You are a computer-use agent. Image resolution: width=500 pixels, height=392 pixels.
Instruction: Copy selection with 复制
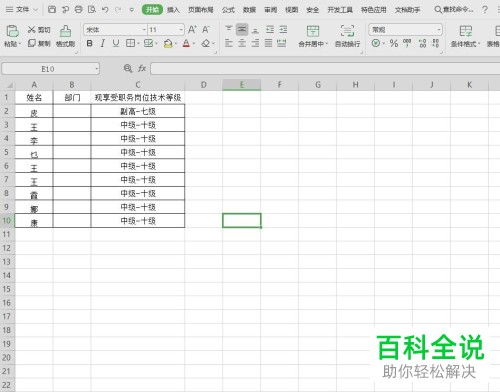click(39, 43)
